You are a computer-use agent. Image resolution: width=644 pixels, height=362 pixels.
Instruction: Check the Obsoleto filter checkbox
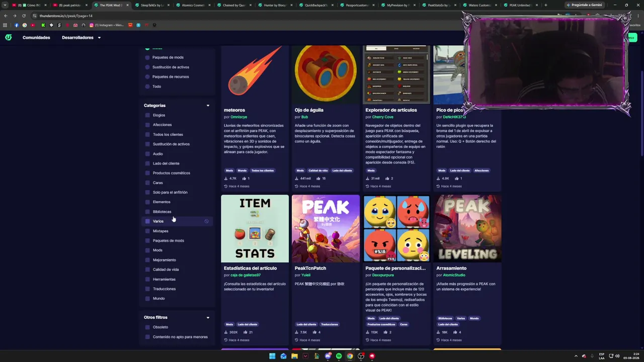click(x=147, y=327)
